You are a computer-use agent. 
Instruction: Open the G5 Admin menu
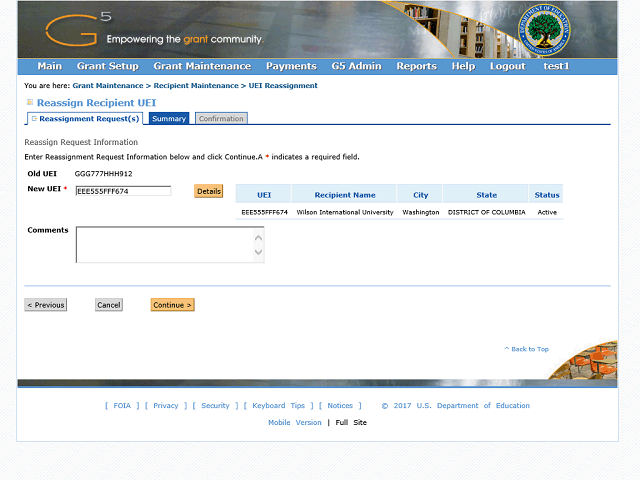click(356, 67)
